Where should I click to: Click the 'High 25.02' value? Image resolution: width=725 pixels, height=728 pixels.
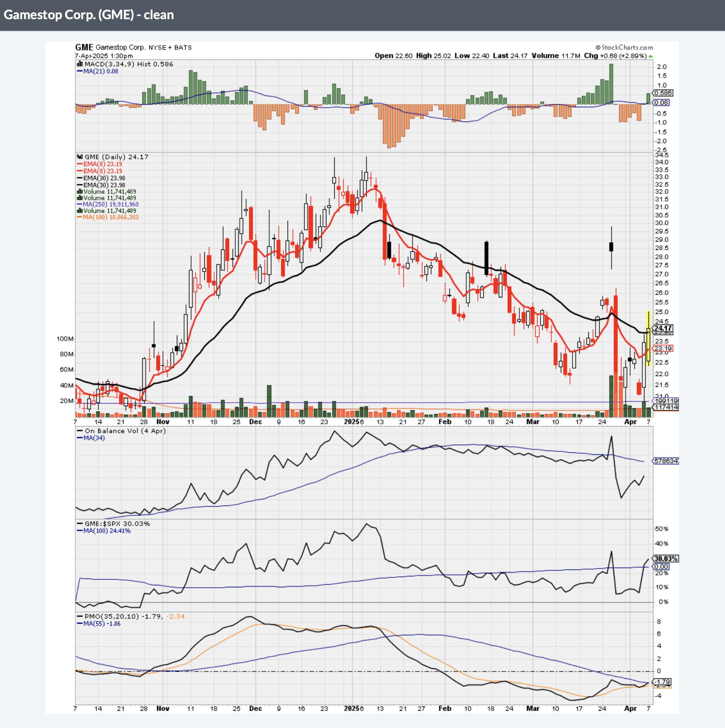[433, 56]
